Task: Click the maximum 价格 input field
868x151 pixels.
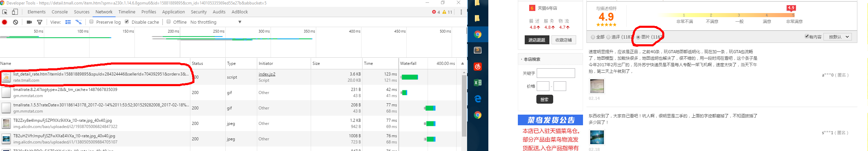Action: click(560, 86)
